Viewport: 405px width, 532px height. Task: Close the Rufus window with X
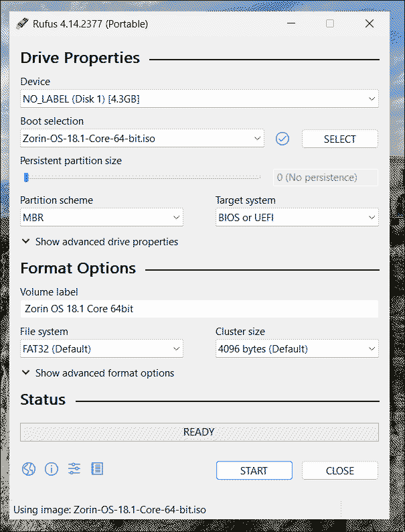tap(370, 23)
